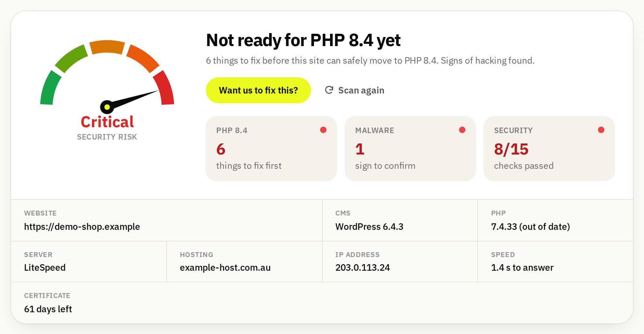The image size is (644, 334).
Task: Click the Scan again button
Action: (x=354, y=90)
